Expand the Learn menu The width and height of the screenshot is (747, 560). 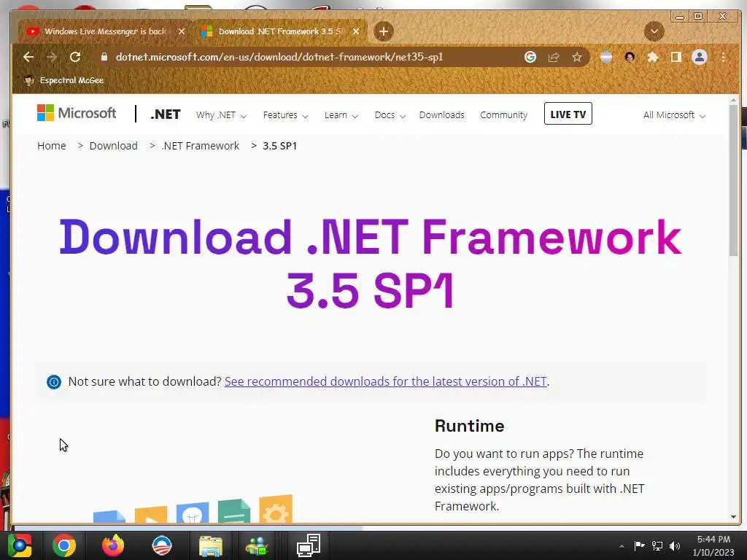tap(341, 115)
